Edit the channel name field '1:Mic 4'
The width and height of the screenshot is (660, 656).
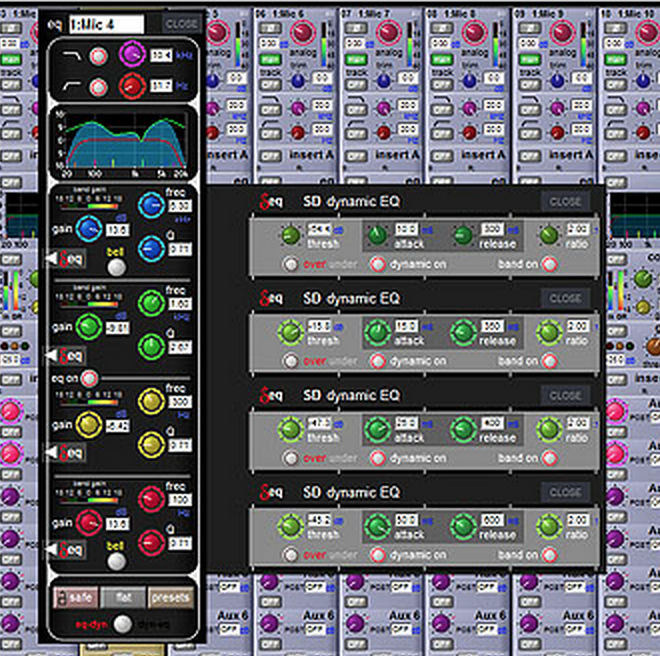click(106, 24)
